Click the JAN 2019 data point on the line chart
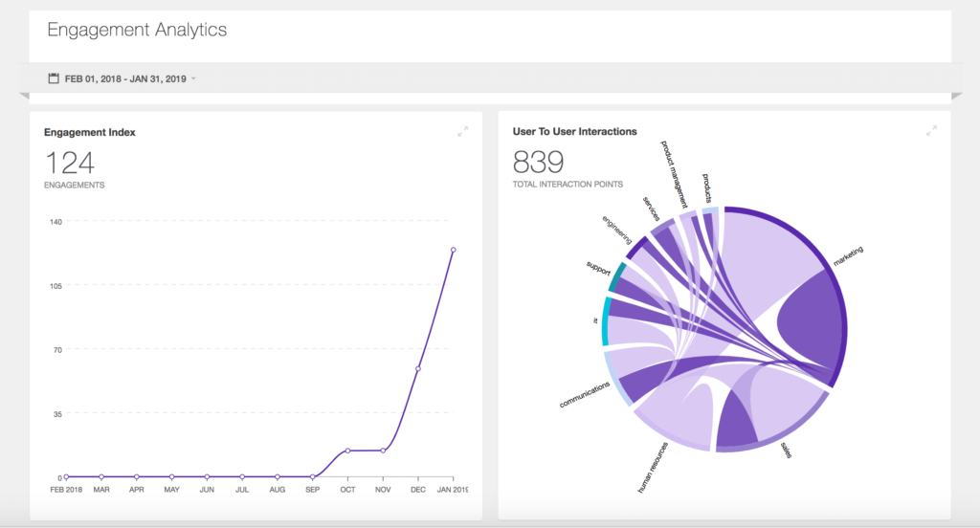980x528 pixels. point(453,250)
